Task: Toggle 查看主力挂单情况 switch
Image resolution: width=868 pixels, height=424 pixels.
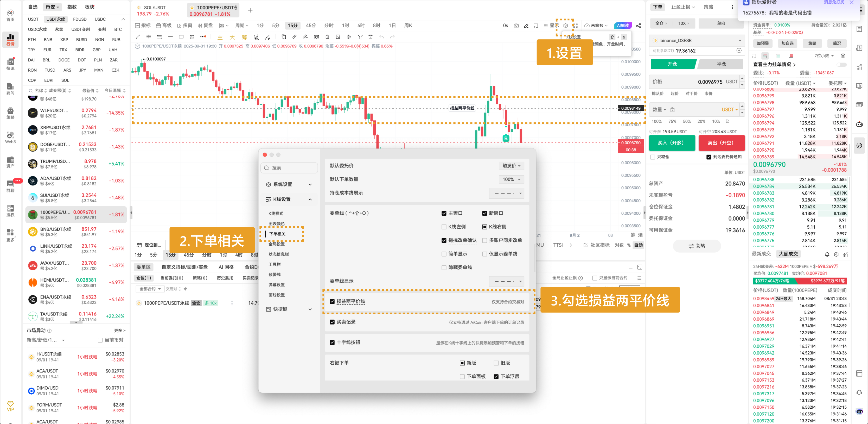Action: pyautogui.click(x=841, y=64)
